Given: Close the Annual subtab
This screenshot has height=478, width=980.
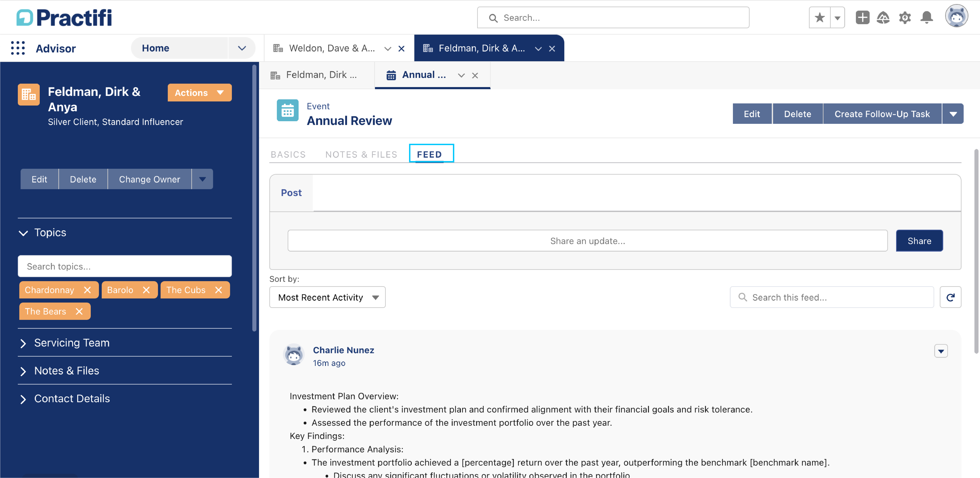Looking at the screenshot, I should [x=475, y=75].
